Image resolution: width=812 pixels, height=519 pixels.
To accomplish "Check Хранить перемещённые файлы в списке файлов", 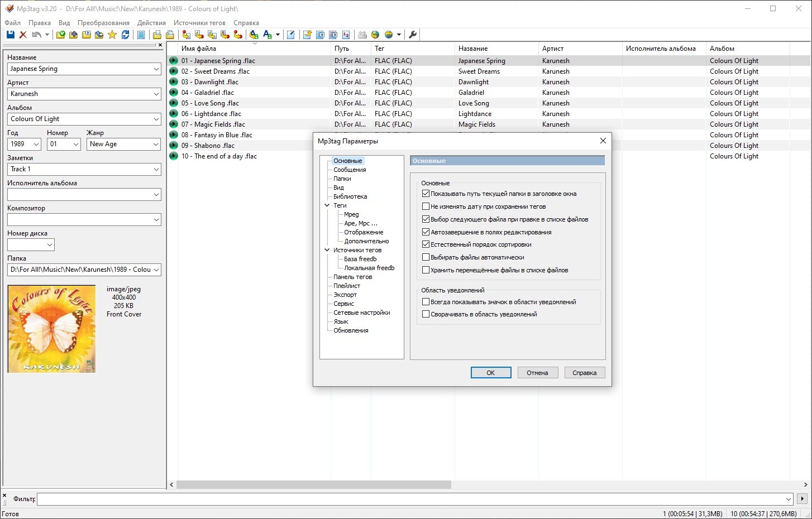I will pos(426,270).
